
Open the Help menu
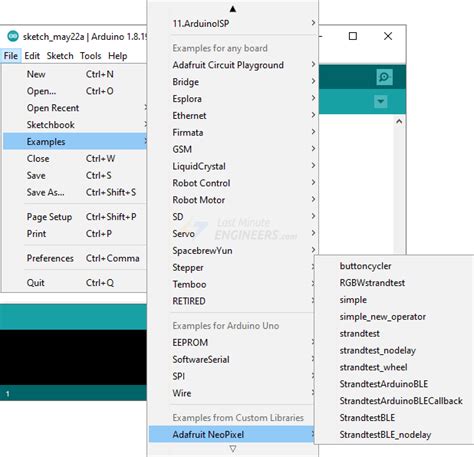point(117,56)
